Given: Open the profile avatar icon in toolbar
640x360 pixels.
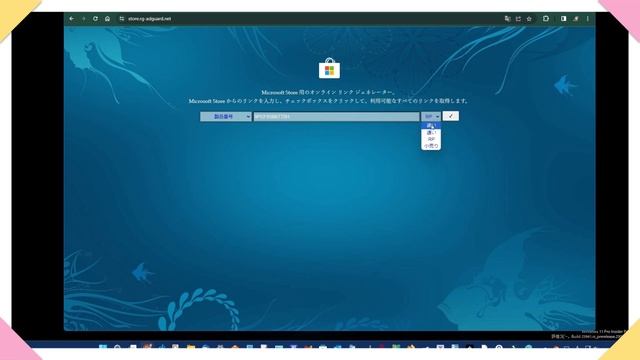Looking at the screenshot, I should click(x=576, y=19).
